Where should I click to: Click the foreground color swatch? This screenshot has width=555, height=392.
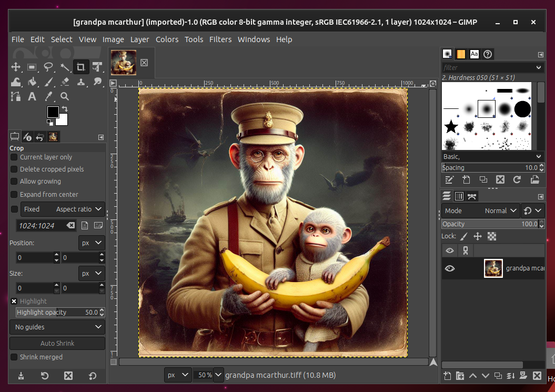[x=52, y=112]
